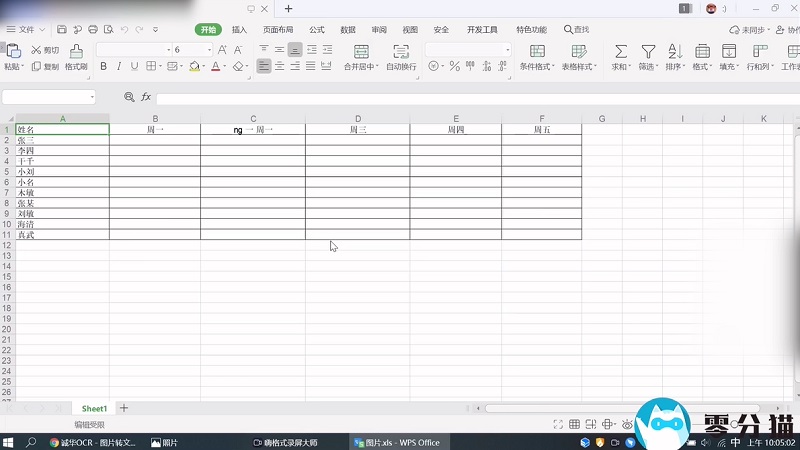Open the Insert ribbon tab
This screenshot has width=800, height=450.
point(239,30)
